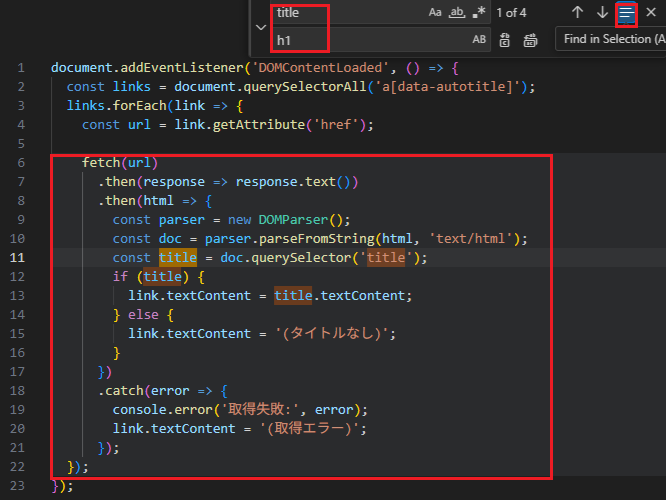
Task: Click 'querySelectorAll' on line 2
Action: point(305,87)
